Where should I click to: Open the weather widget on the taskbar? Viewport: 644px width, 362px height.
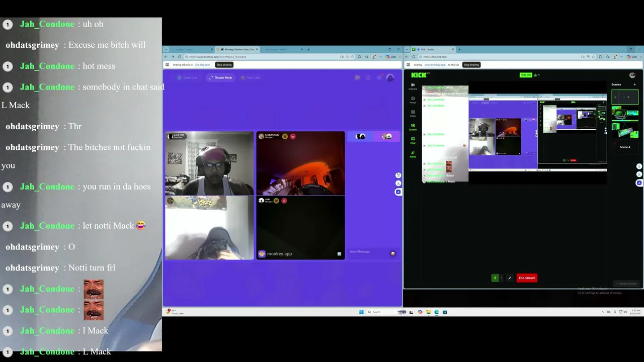[176, 312]
